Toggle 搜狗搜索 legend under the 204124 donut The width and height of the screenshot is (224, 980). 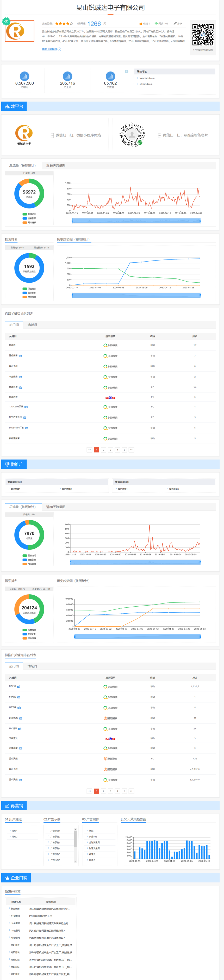[29, 638]
